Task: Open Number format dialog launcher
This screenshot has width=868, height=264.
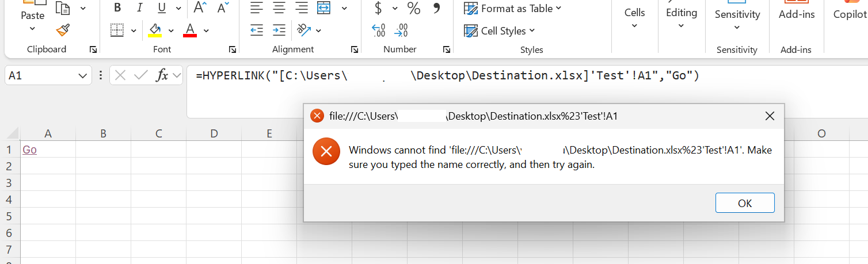Action: click(447, 49)
